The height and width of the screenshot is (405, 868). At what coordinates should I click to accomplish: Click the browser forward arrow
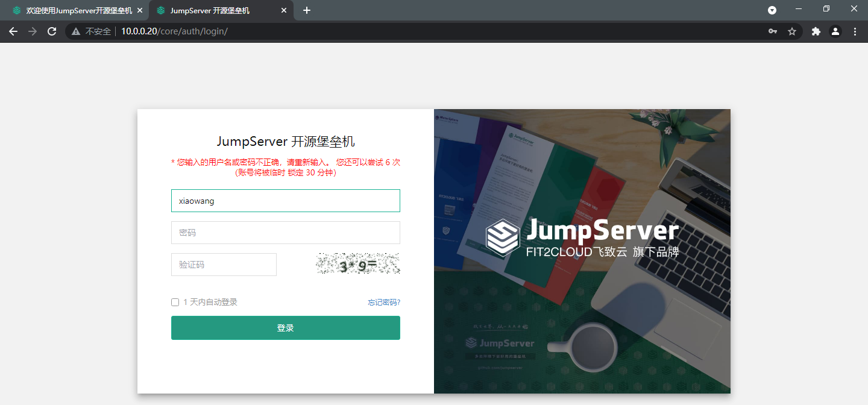pos(33,31)
